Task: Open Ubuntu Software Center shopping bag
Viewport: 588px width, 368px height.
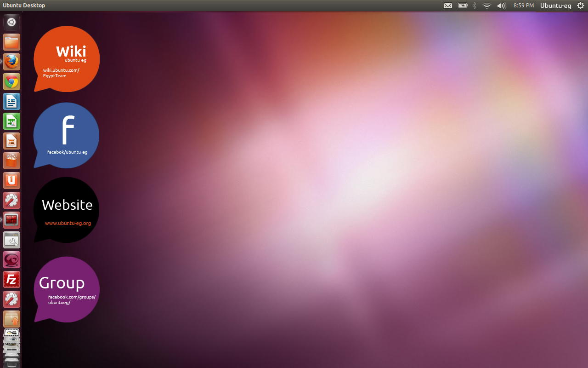Action: pyautogui.click(x=11, y=161)
